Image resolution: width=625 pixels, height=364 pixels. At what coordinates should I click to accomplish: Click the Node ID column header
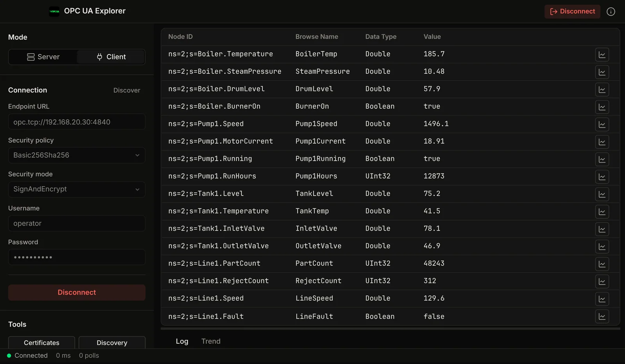[180, 37]
